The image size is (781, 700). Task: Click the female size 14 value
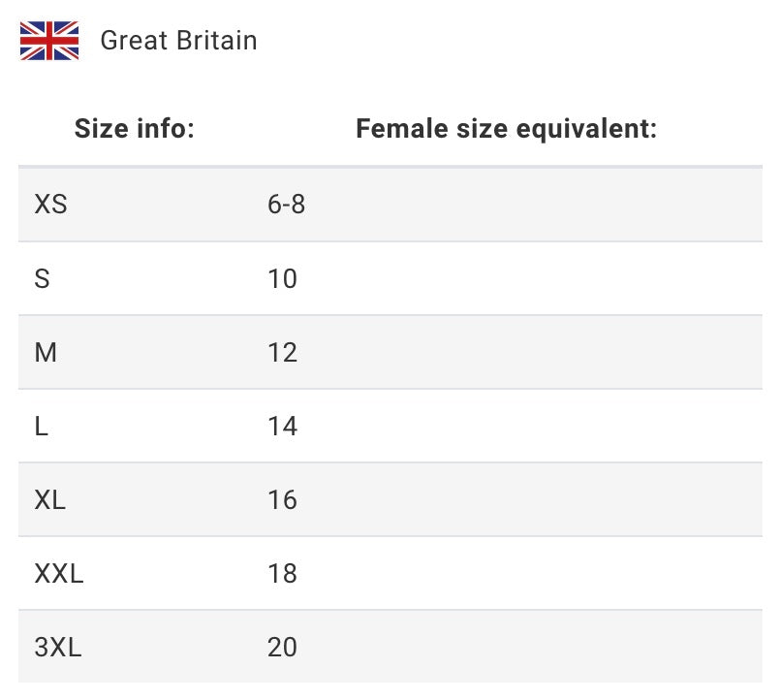pyautogui.click(x=282, y=427)
